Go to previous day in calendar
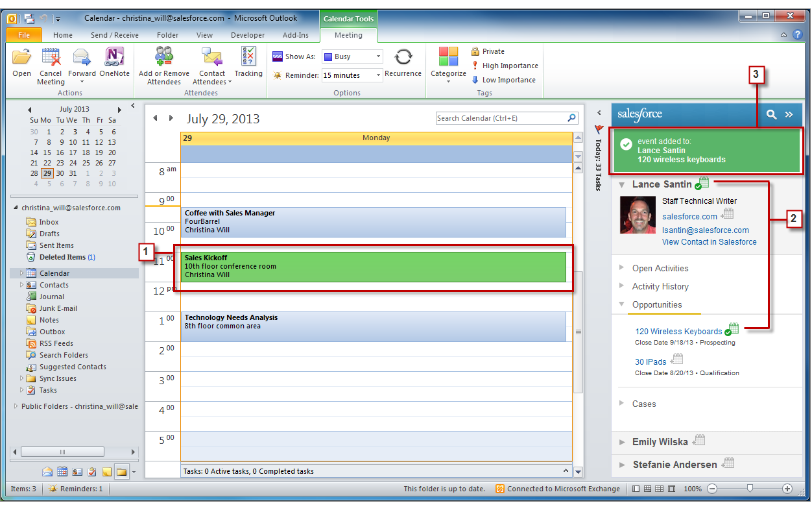812x514 pixels. [155, 118]
